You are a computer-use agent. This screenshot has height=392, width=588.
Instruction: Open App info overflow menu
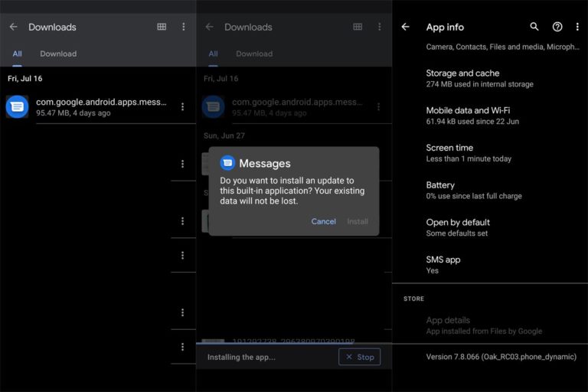(577, 27)
